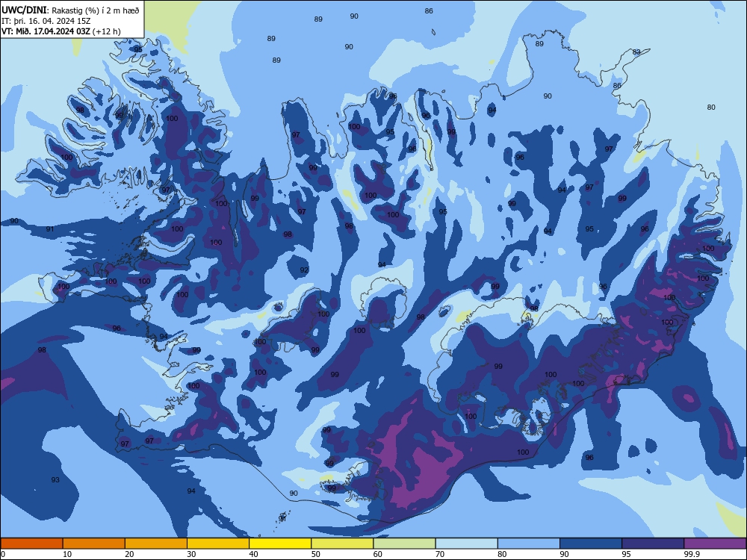Image resolution: width=747 pixels, height=560 pixels.
Task: Select the '40' legend tick label
Action: (253, 554)
